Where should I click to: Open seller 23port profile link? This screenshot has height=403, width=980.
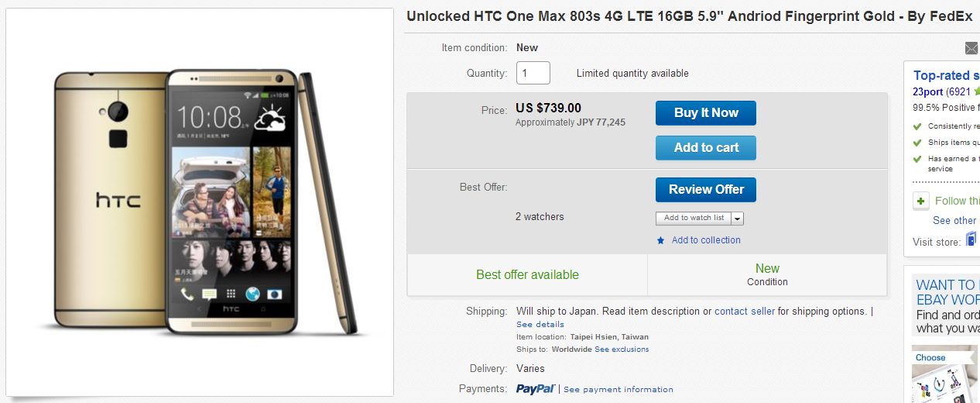(x=927, y=91)
